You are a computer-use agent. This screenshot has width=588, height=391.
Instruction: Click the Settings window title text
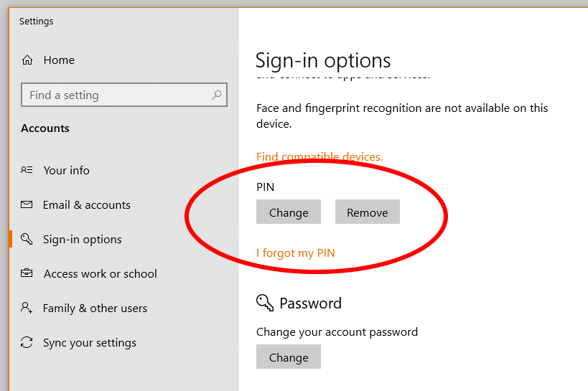pyautogui.click(x=36, y=21)
